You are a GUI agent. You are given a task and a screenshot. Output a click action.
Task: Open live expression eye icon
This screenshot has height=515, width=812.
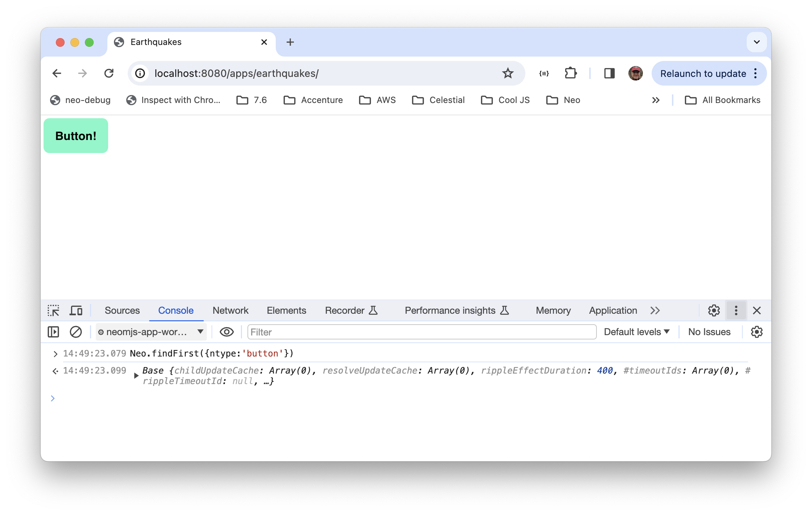pyautogui.click(x=226, y=332)
